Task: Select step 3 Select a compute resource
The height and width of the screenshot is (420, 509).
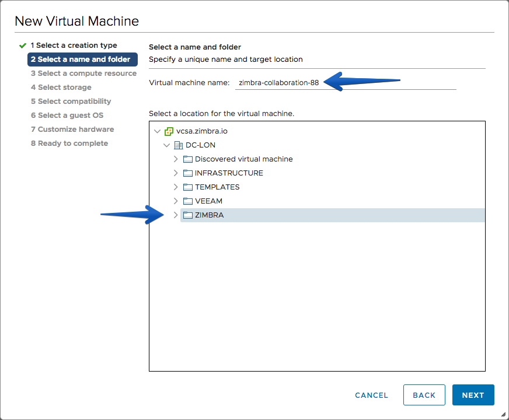Action: click(83, 73)
